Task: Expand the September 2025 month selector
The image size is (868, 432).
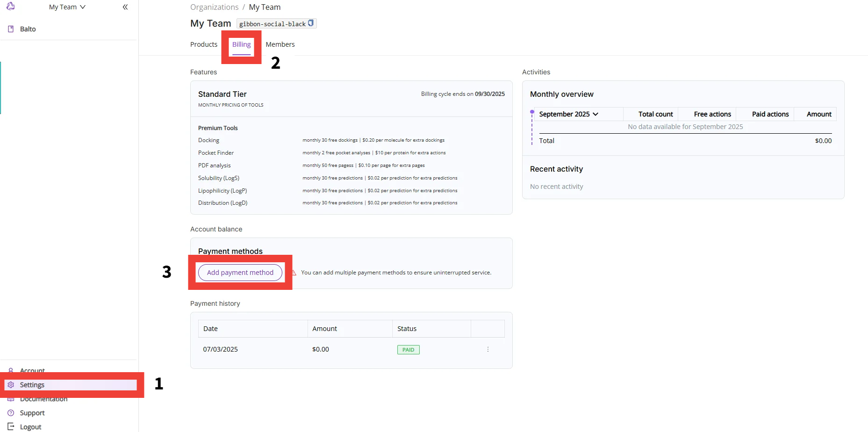Action: pyautogui.click(x=568, y=114)
